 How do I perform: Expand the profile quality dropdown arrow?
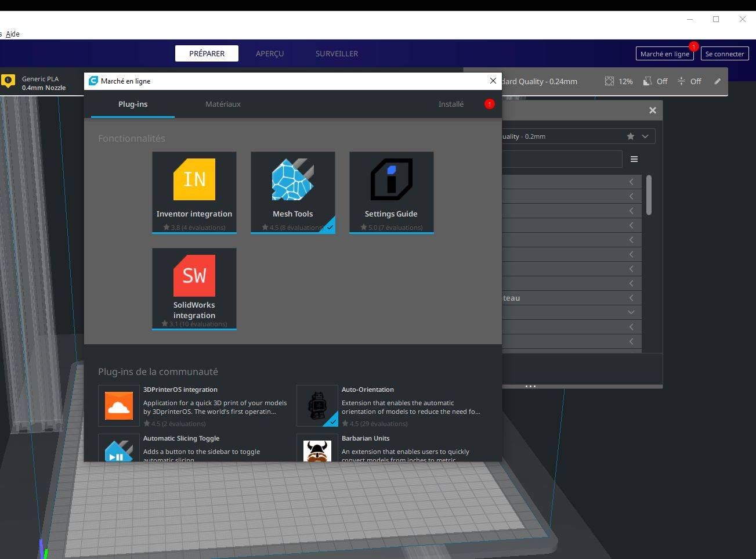[645, 136]
